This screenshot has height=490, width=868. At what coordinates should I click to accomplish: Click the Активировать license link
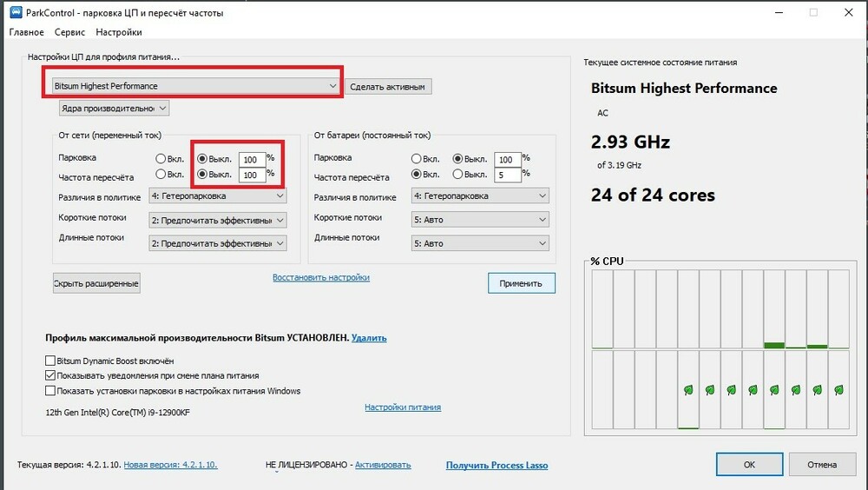(383, 465)
